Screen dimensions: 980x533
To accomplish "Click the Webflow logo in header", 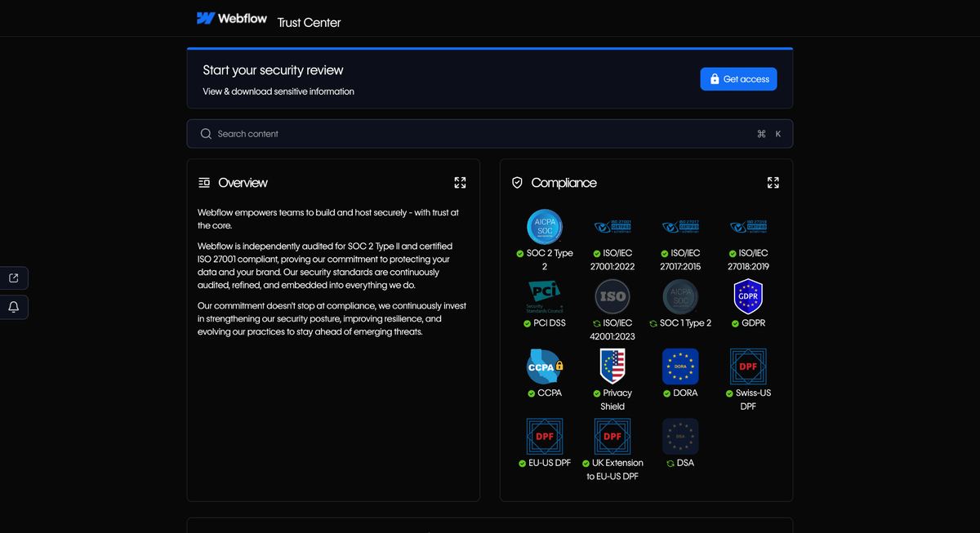I will pyautogui.click(x=232, y=18).
